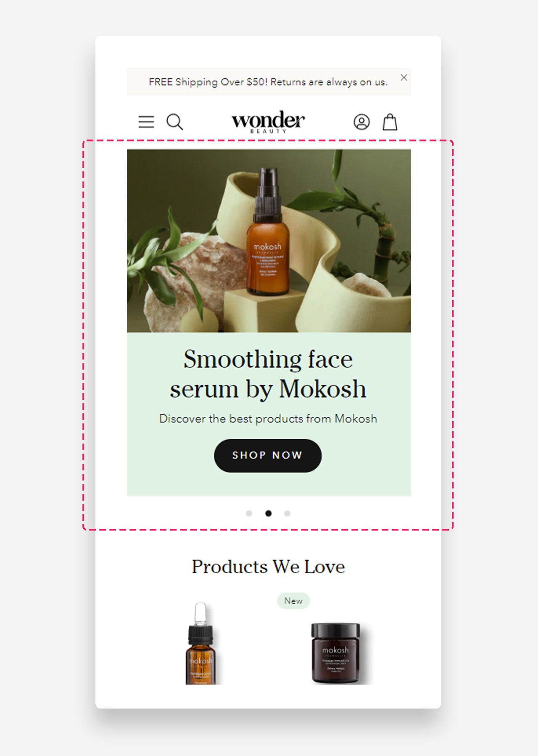Go to the Wonder Beauty logo homepage
The image size is (538, 756).
tap(268, 122)
